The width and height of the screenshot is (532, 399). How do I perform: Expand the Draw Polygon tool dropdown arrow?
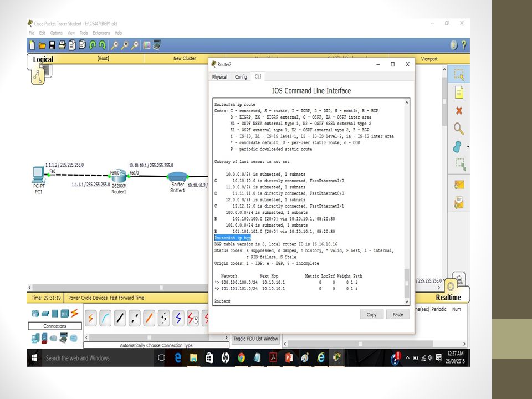click(x=468, y=147)
